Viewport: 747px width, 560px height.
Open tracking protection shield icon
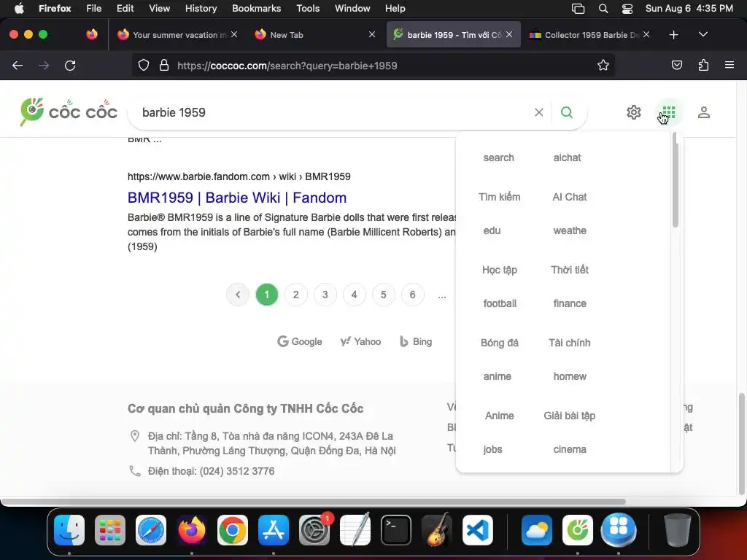tap(144, 65)
